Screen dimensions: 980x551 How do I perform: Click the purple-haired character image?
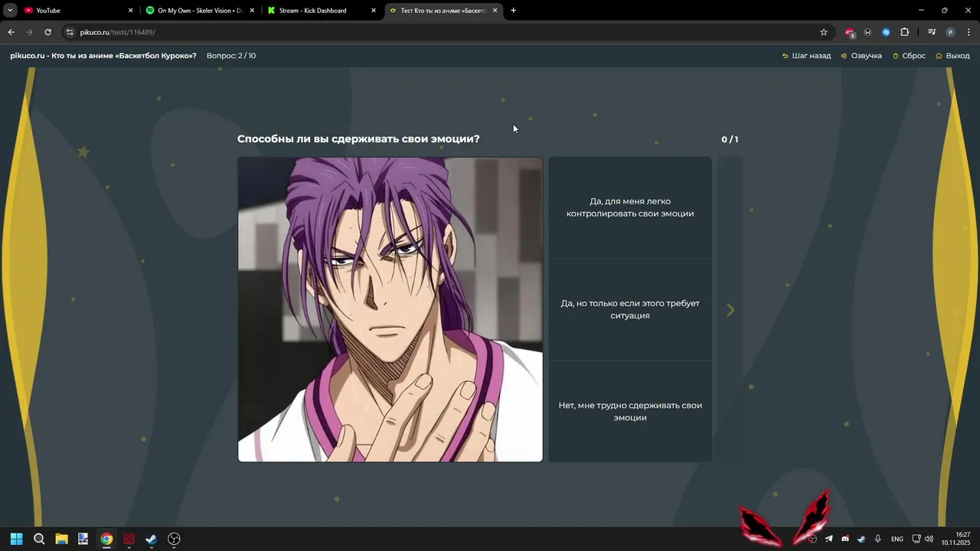(390, 310)
